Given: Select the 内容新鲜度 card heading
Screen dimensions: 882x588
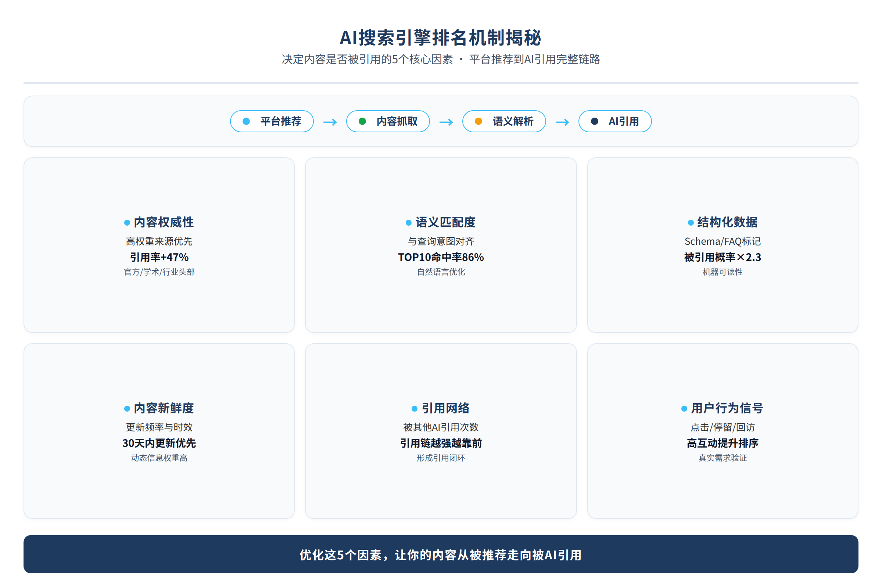Looking at the screenshot, I should tap(164, 408).
